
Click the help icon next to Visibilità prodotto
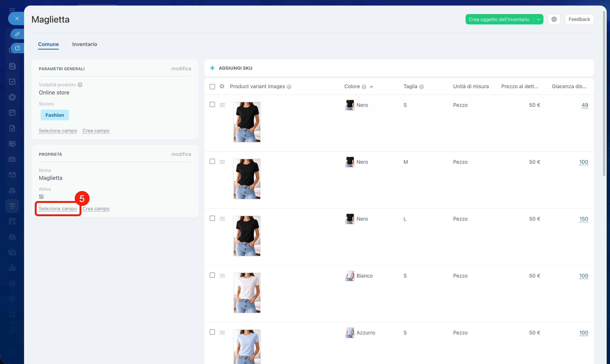pos(80,85)
